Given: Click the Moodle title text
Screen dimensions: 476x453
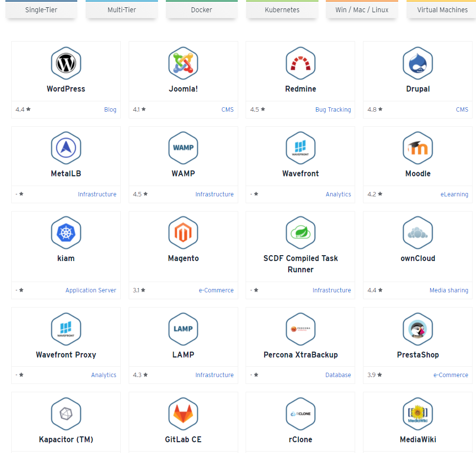Looking at the screenshot, I should tap(418, 173).
